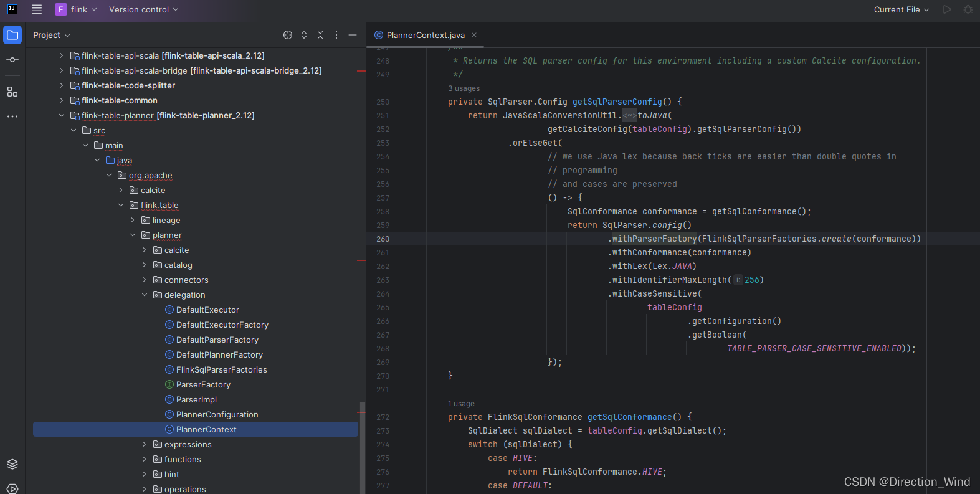
Task: Collapse the planner package
Action: click(x=132, y=235)
